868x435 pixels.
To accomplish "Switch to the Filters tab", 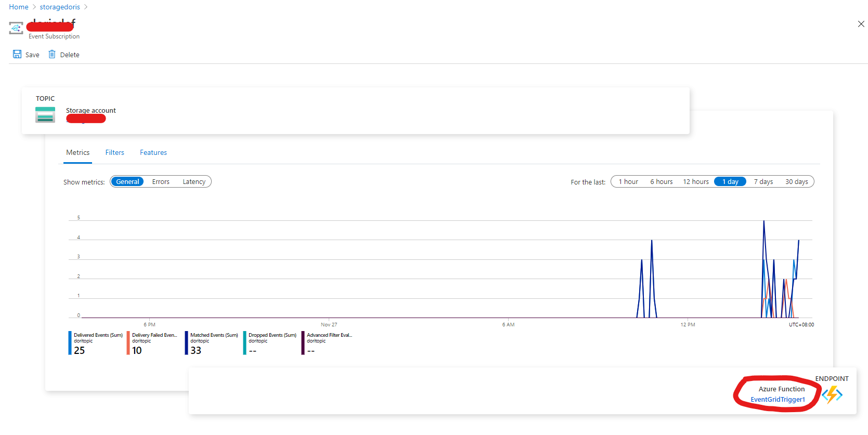I will [x=114, y=152].
